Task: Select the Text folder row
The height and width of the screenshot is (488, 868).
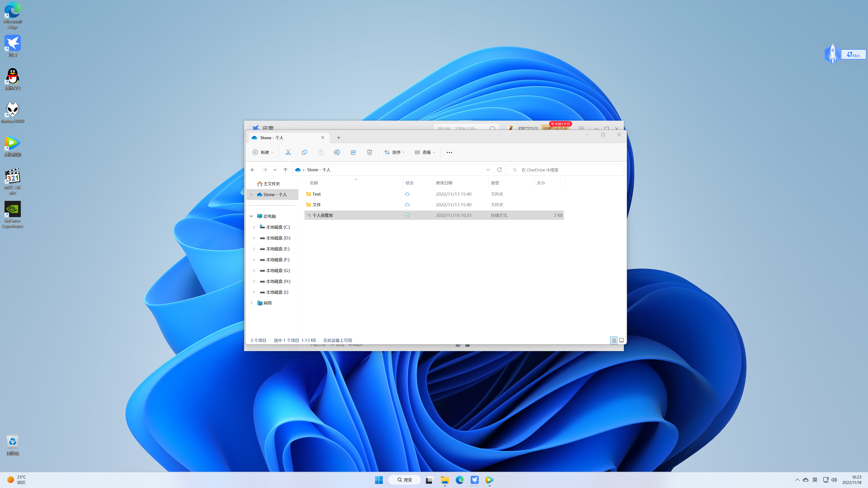Action: click(x=317, y=194)
